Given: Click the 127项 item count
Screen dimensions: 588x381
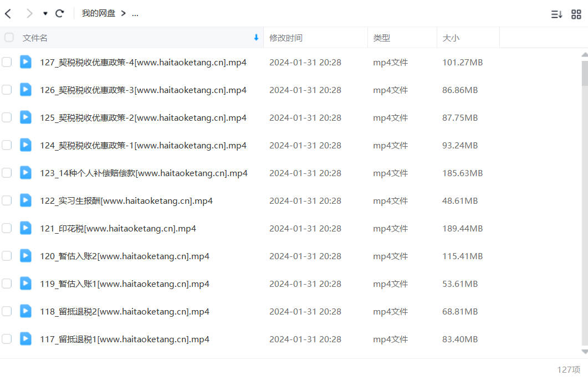Looking at the screenshot, I should pos(569,370).
